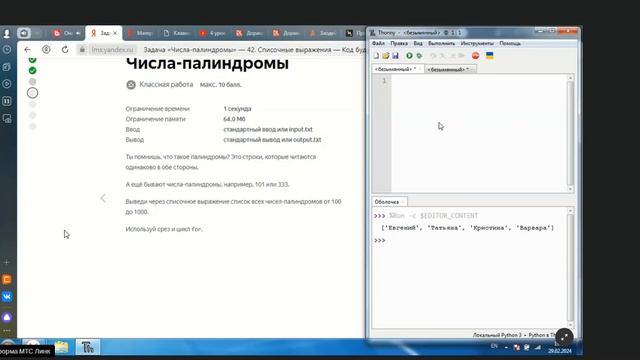This screenshot has height=360, width=640.
Task: Go back with the browser back arrow
Action: pyautogui.click(x=27, y=50)
